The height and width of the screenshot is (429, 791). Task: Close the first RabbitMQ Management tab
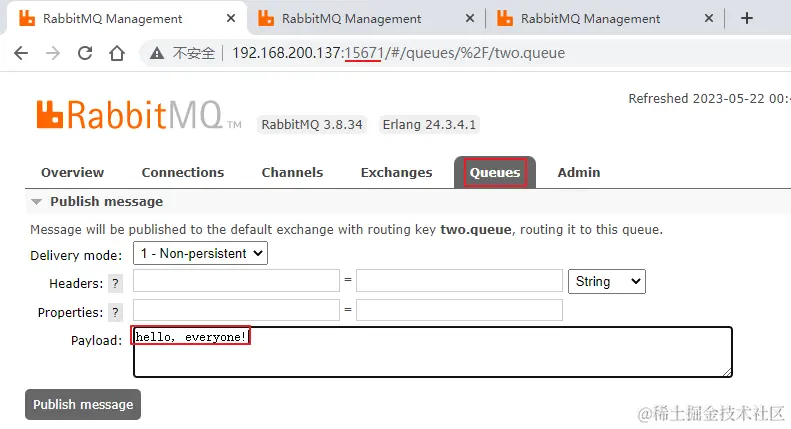tap(231, 18)
